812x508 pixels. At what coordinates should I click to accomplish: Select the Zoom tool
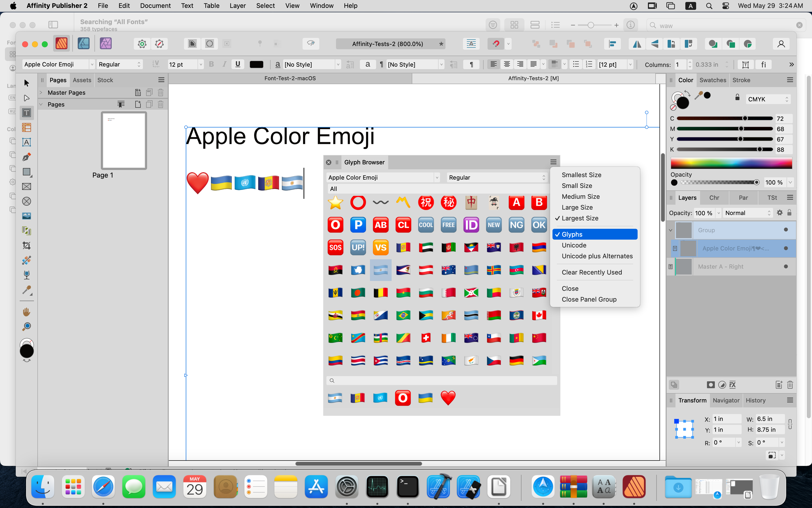tap(26, 326)
